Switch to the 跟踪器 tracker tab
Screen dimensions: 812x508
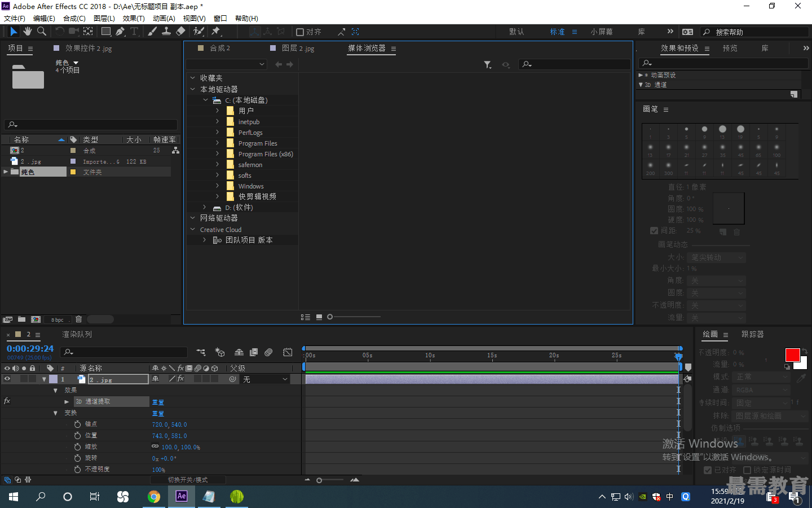[753, 334]
